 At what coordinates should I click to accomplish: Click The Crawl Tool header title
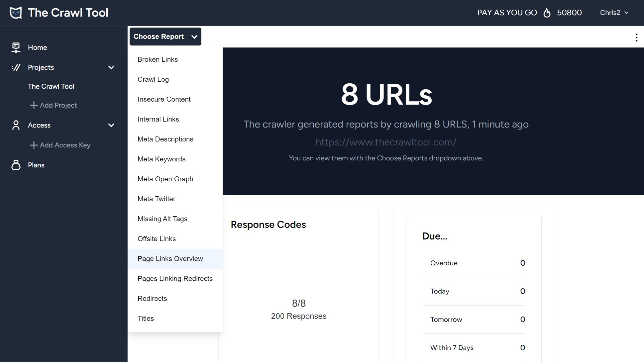click(68, 13)
